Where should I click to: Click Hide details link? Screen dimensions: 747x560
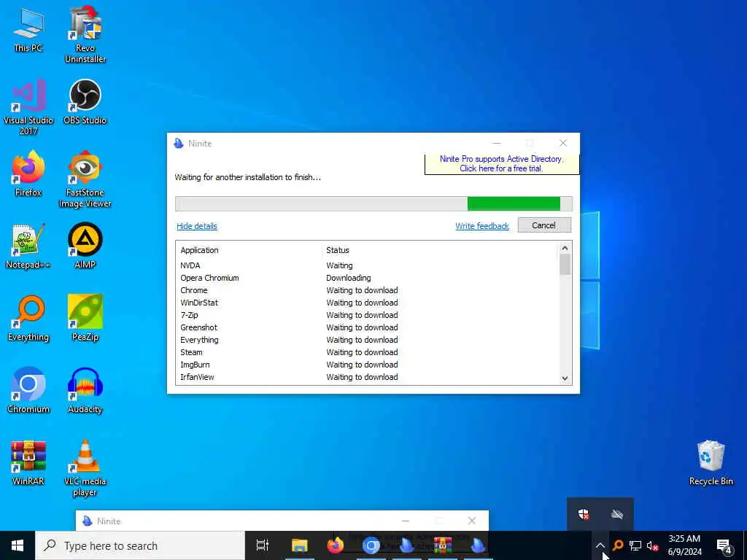pyautogui.click(x=197, y=226)
